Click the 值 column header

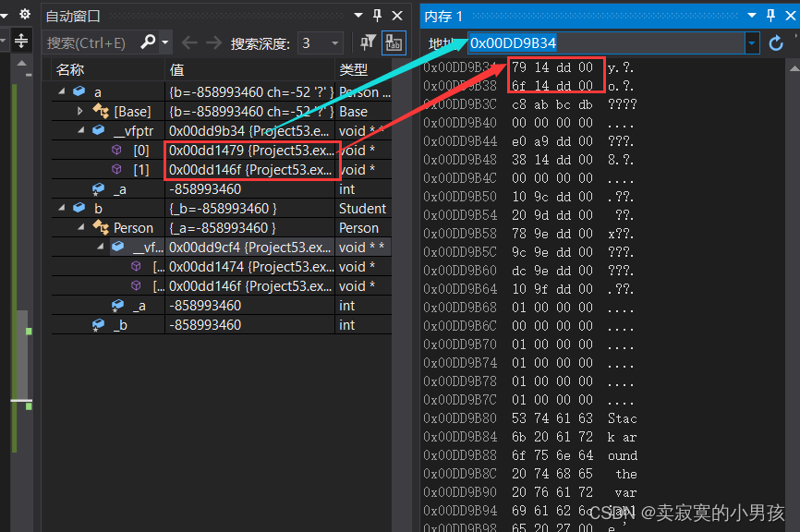[x=176, y=70]
